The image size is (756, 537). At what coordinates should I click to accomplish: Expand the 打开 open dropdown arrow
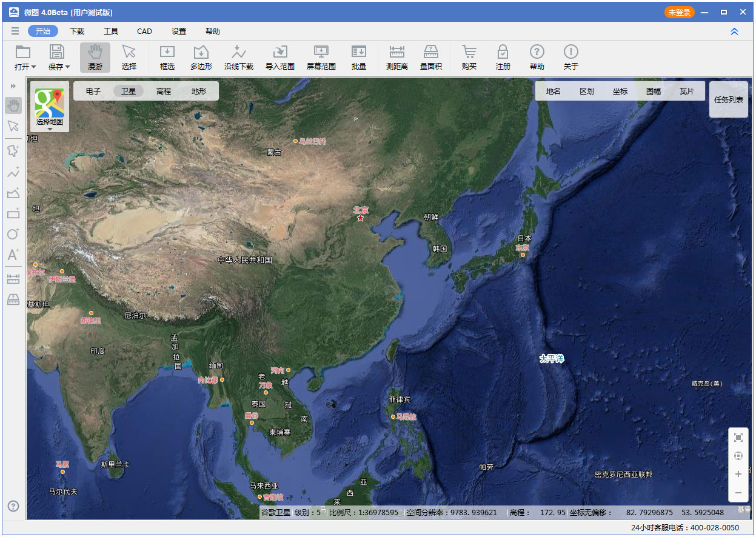34,67
